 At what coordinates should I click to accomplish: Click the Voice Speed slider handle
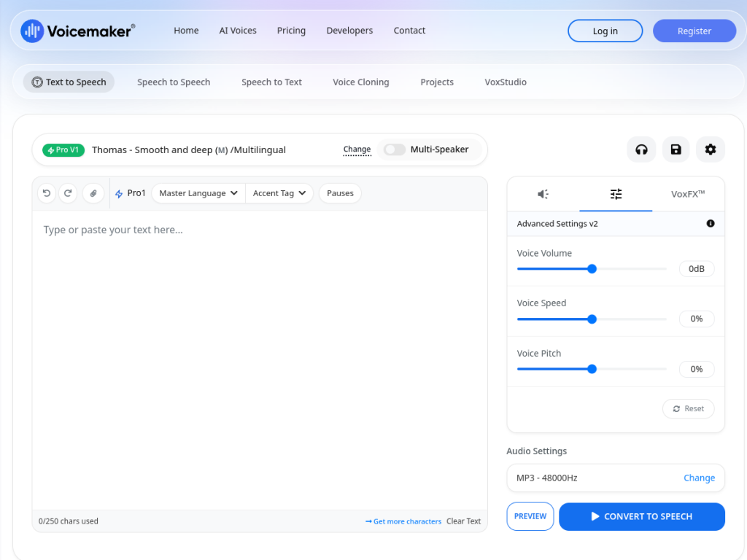[592, 319]
